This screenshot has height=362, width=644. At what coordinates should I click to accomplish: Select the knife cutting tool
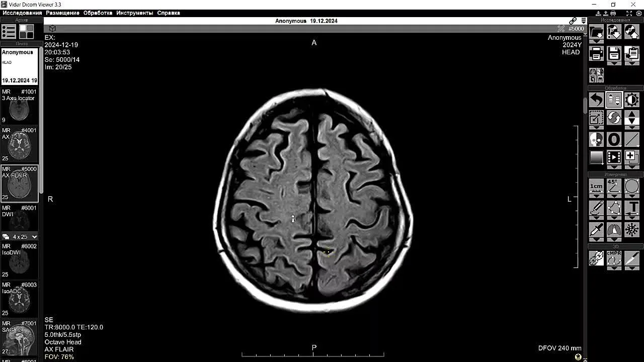click(631, 258)
